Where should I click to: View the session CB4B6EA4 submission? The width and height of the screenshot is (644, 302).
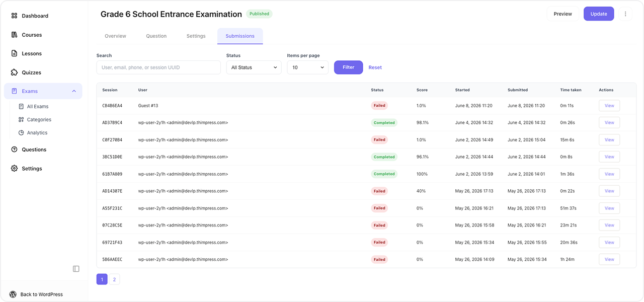point(609,106)
